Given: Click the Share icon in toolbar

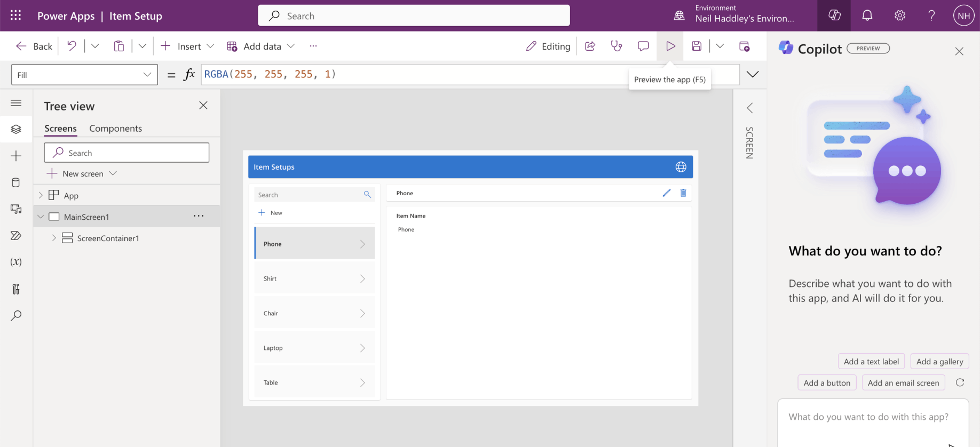Looking at the screenshot, I should click(x=590, y=46).
